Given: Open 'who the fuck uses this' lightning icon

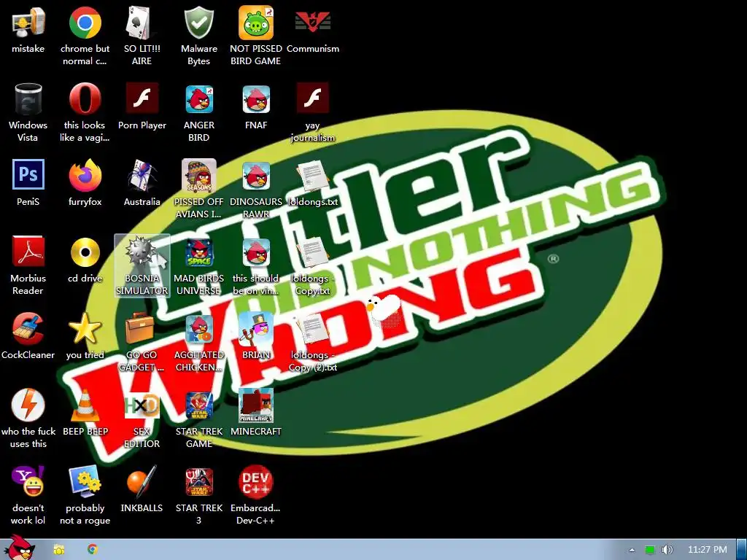Looking at the screenshot, I should 28,405.
